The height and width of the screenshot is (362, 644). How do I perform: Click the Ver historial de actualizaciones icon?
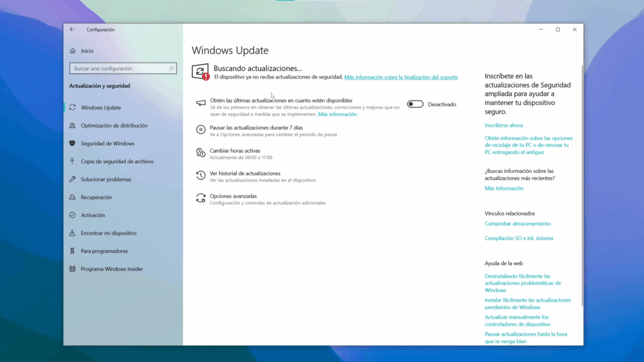coord(201,175)
